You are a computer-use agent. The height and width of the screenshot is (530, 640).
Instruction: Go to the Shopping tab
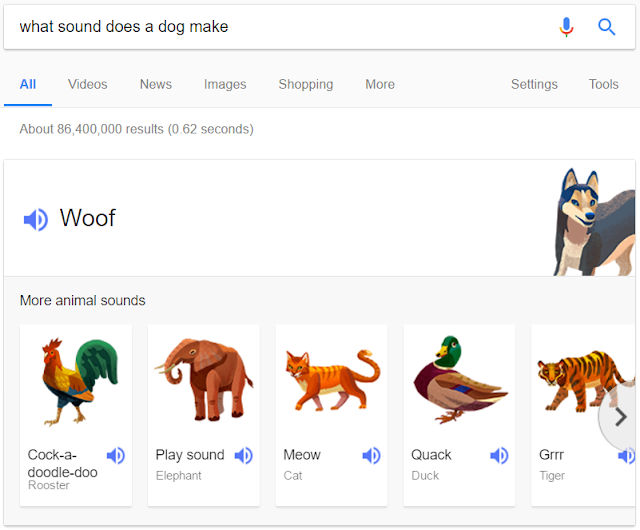(306, 84)
